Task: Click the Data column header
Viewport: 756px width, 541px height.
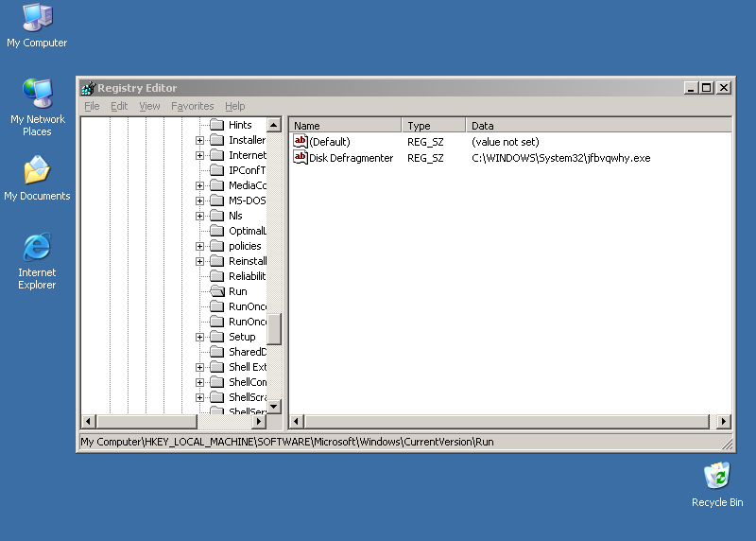Action: click(599, 126)
